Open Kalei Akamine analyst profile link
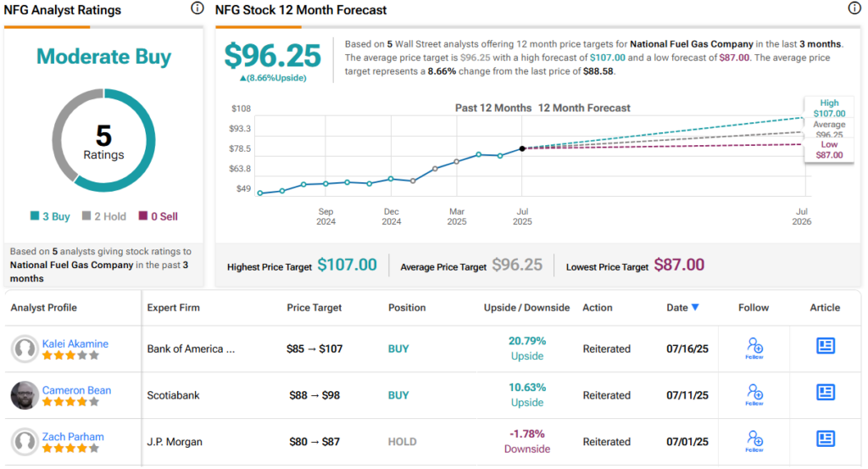The image size is (868, 469). (x=75, y=343)
